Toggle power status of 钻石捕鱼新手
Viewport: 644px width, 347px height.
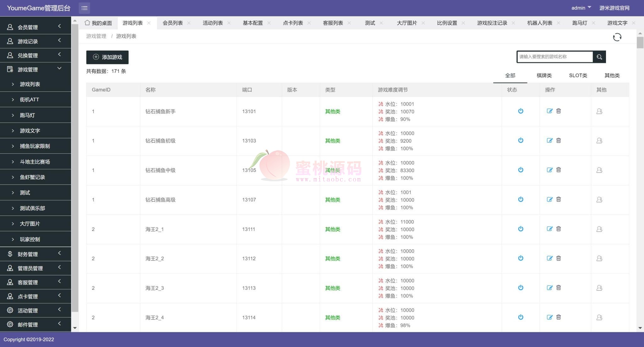click(521, 111)
